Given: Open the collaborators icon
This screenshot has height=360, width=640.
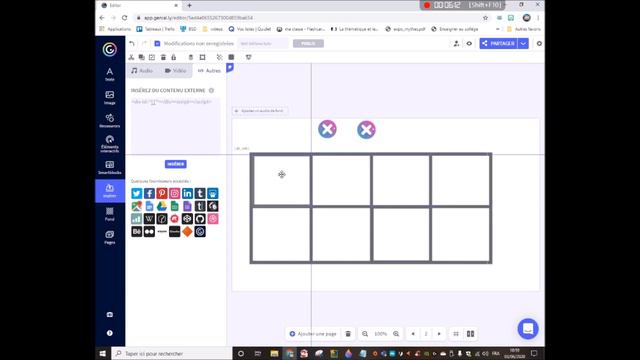Looking at the screenshot, I should point(456,43).
